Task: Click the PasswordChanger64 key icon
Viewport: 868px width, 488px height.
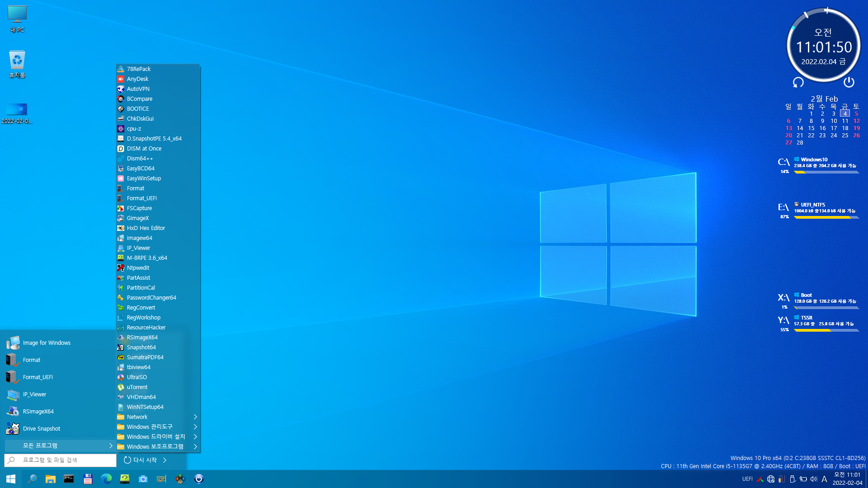Action: tap(121, 298)
